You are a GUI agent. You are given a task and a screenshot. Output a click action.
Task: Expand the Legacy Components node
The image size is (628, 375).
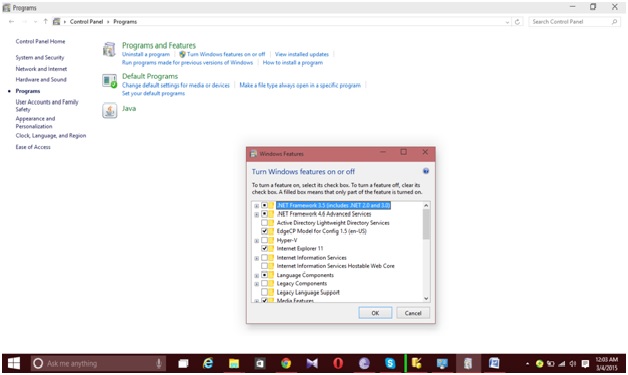(x=256, y=284)
